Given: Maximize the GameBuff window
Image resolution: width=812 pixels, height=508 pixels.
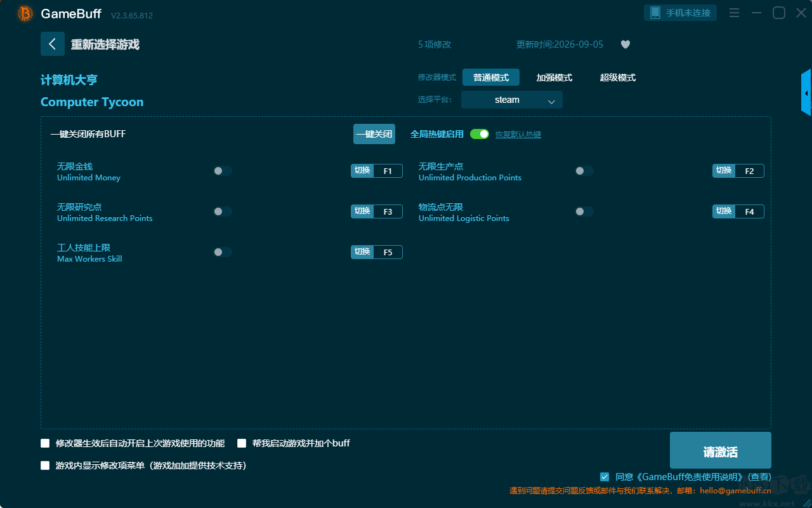Looking at the screenshot, I should click(x=779, y=13).
